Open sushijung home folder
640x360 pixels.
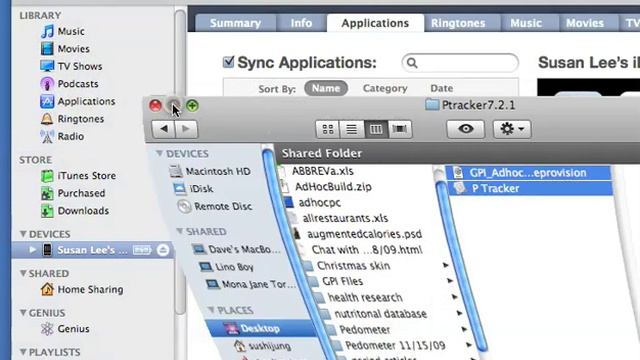tap(262, 346)
